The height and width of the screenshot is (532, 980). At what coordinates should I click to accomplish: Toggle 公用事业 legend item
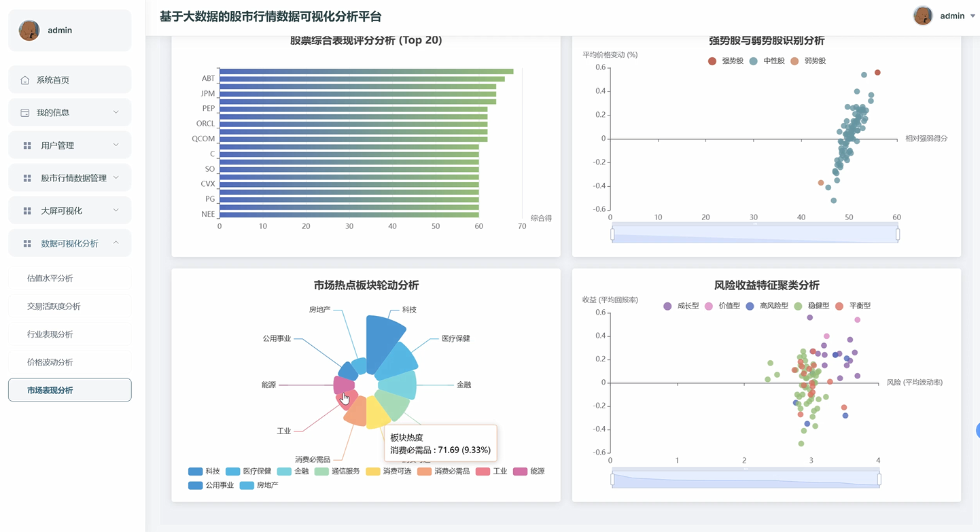tap(211, 486)
